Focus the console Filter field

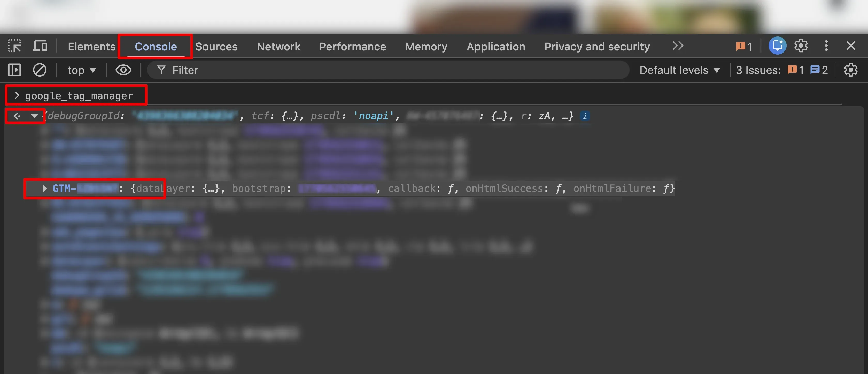coord(388,70)
